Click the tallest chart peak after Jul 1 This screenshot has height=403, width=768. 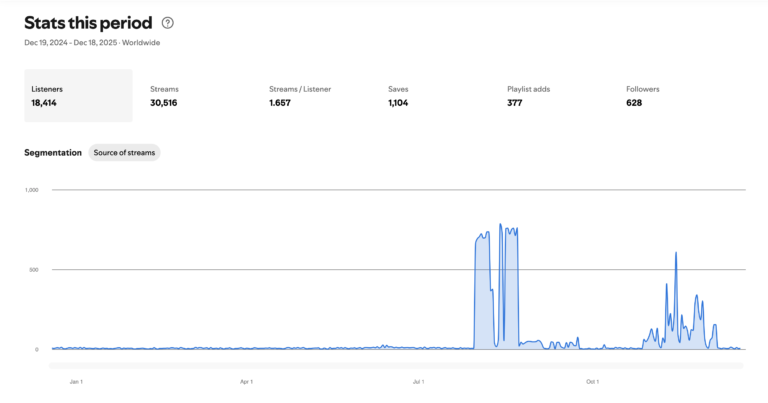[500, 225]
